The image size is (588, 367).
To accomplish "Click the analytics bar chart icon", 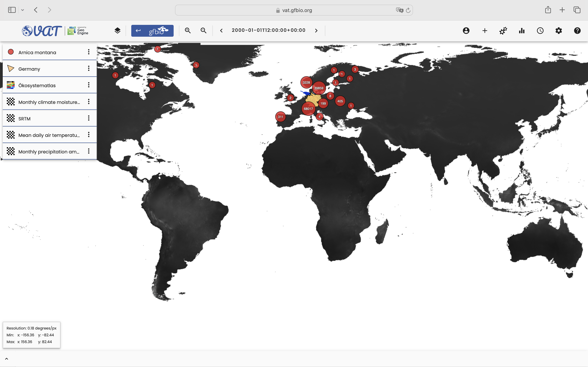I will pos(521,30).
